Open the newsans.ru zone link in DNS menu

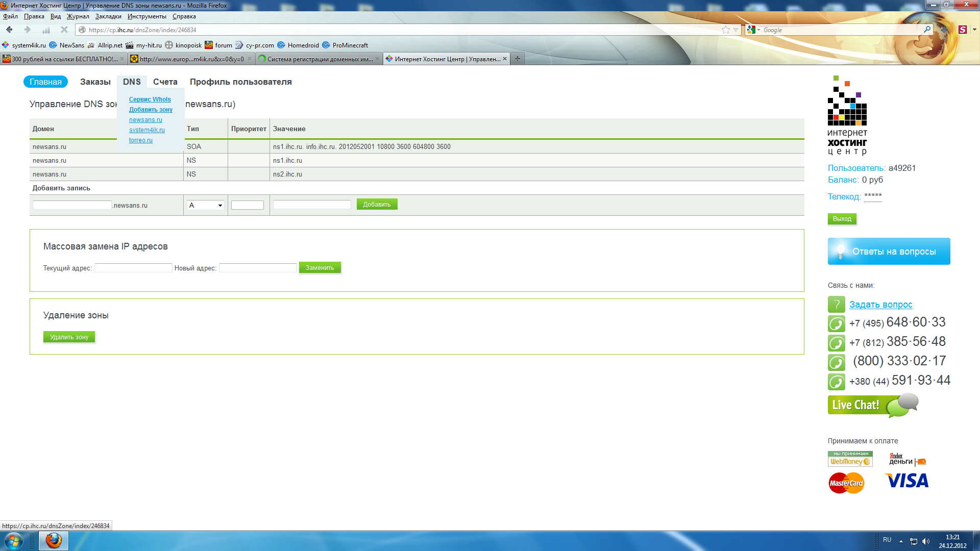click(145, 120)
